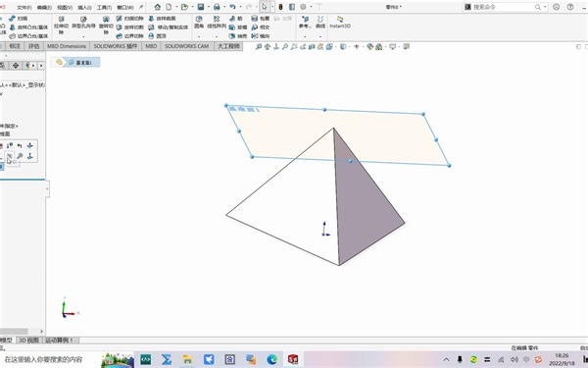Open the 曲线 curves tool
Image resolution: width=588 pixels, height=368 pixels.
tap(320, 23)
